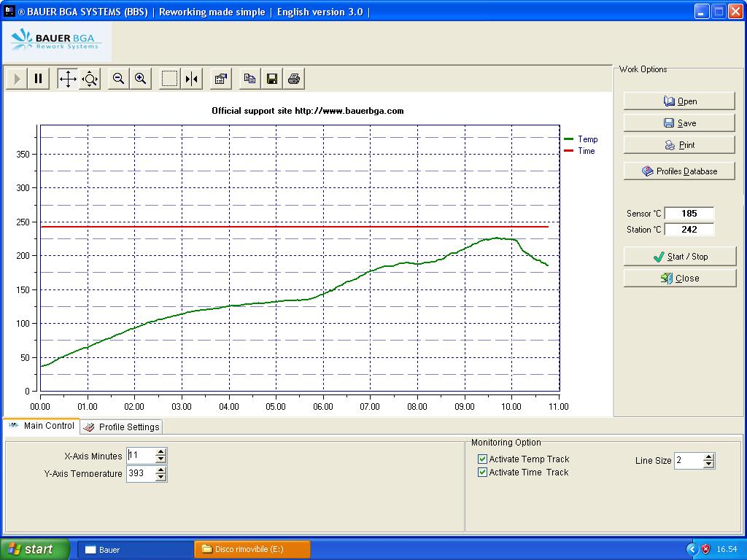Click the Y-Axis Temperature input field
This screenshot has height=560, width=747.
pyautogui.click(x=140, y=474)
